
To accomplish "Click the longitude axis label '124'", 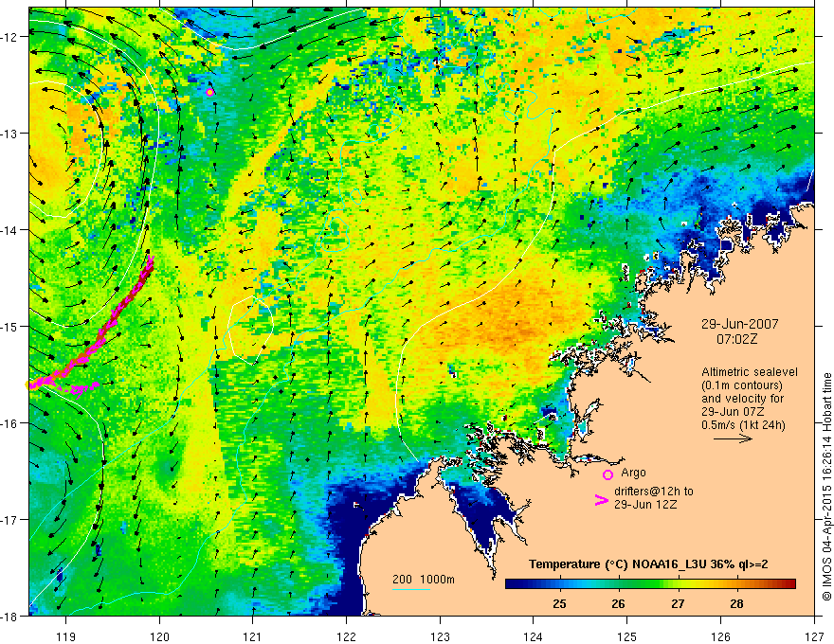I will 534,637.
